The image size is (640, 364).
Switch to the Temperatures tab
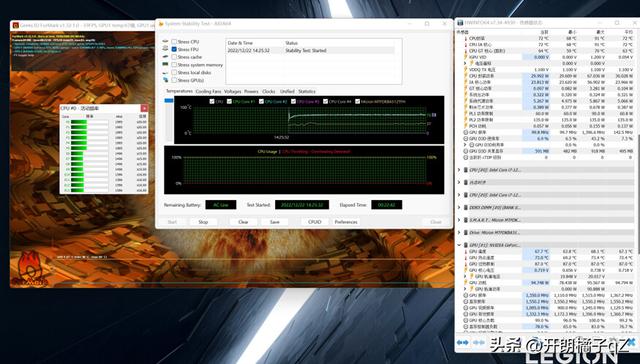pos(179,91)
